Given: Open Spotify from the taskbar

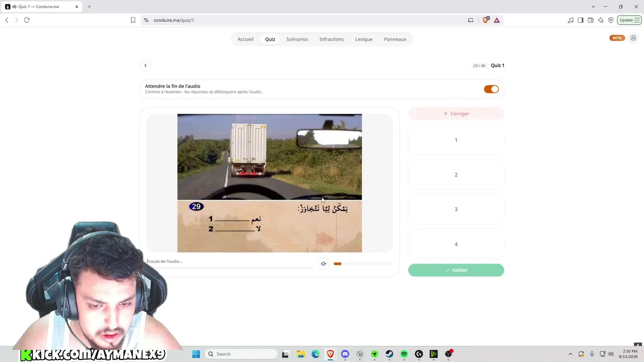Looking at the screenshot, I should [404, 354].
